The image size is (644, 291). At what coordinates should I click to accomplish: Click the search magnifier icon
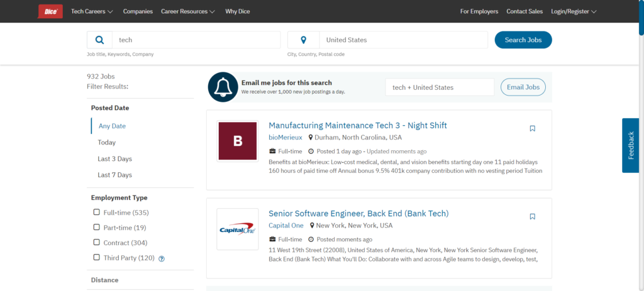99,40
